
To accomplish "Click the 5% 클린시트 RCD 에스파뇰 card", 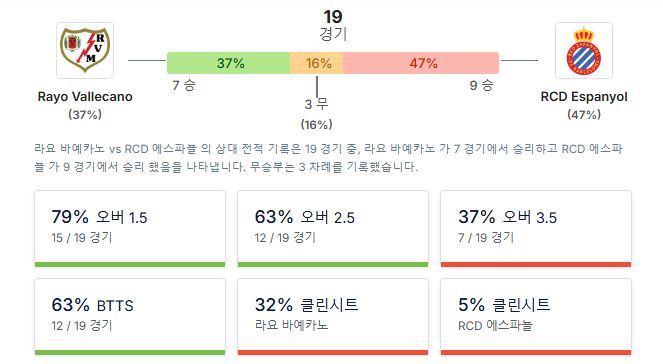I will [536, 317].
